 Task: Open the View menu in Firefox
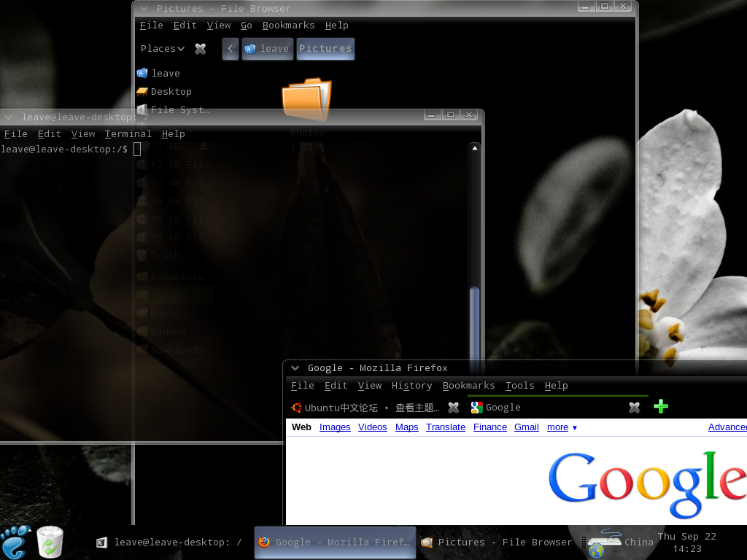click(x=370, y=385)
